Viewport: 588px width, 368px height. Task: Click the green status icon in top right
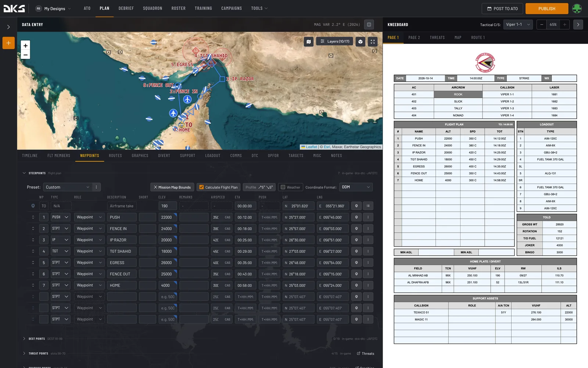point(577,8)
